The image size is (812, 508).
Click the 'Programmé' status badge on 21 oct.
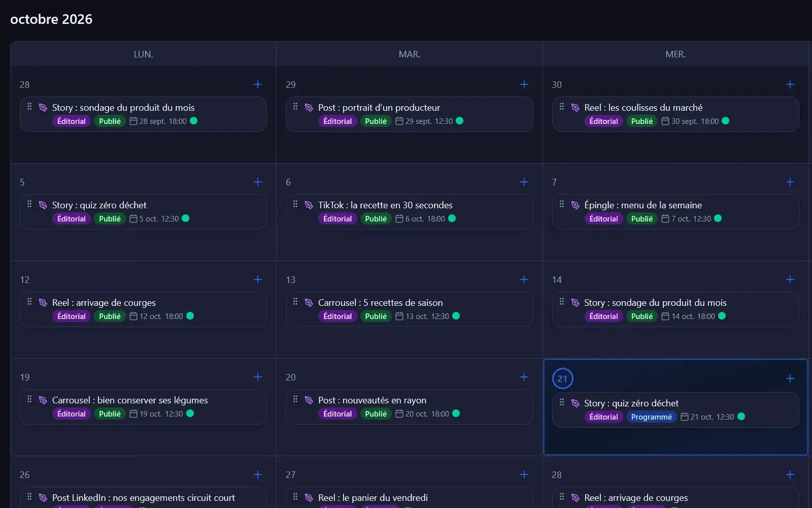[651, 417]
